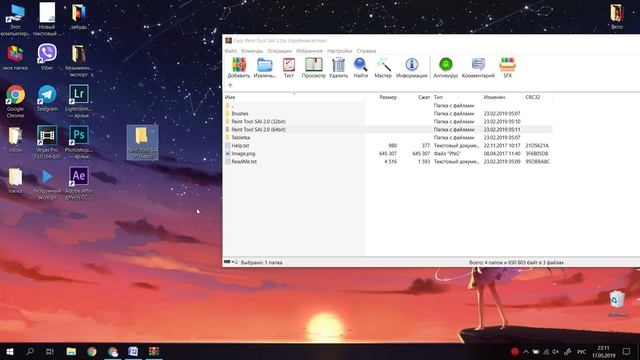Show hidden tray icons chevron
Viewport: 640px width, 360px height.
pyautogui.click(x=526, y=351)
